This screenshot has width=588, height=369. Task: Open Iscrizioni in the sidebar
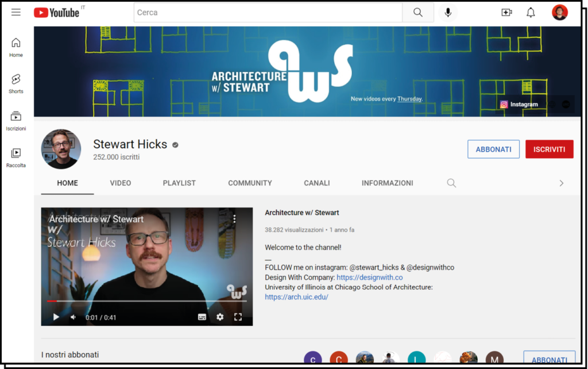16,121
